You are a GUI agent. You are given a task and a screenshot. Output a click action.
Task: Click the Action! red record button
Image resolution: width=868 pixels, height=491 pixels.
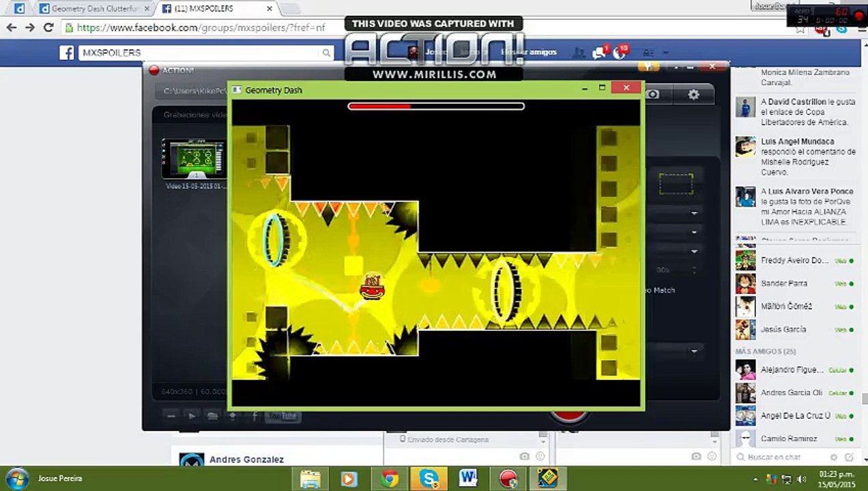(x=569, y=415)
